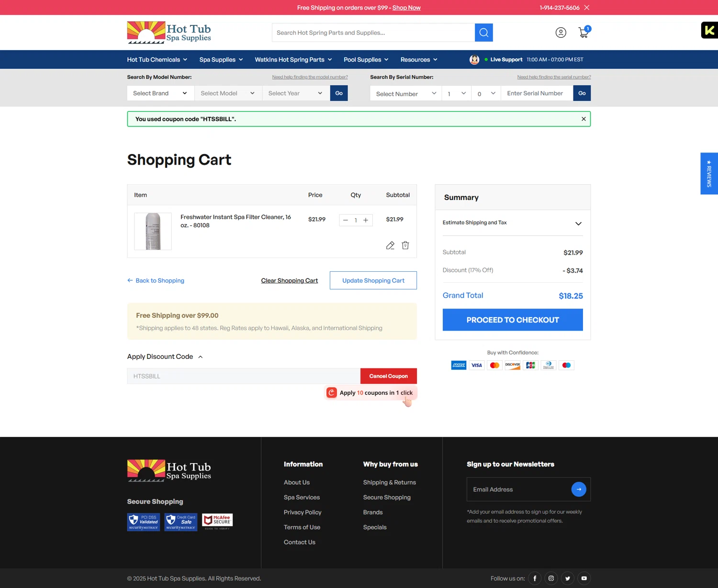This screenshot has width=718, height=588.
Task: Dismiss the coupon code used message
Action: pyautogui.click(x=583, y=119)
